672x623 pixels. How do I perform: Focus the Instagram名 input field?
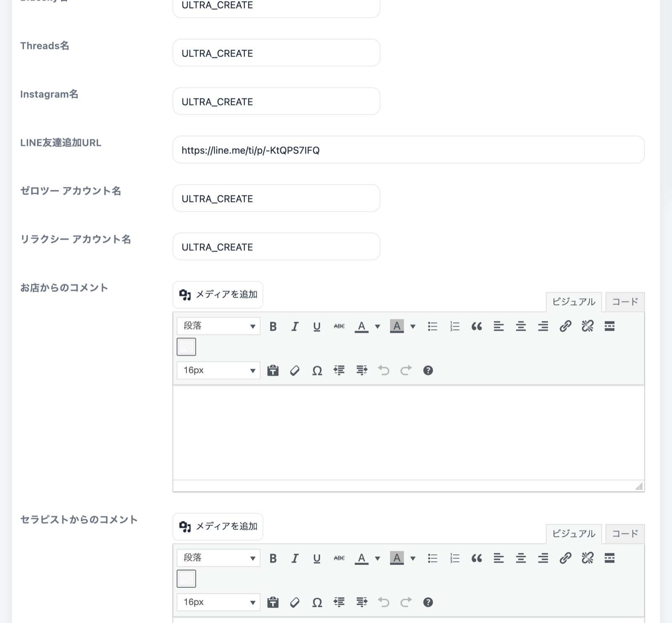click(276, 101)
